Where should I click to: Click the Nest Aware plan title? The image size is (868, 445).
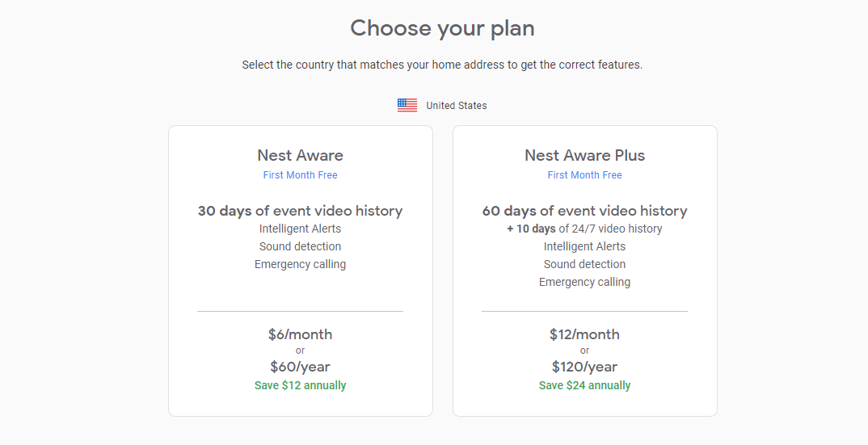pos(301,155)
